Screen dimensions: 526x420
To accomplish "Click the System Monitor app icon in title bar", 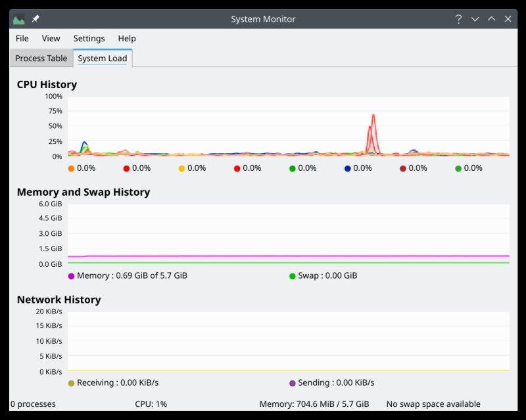I will [x=19, y=19].
